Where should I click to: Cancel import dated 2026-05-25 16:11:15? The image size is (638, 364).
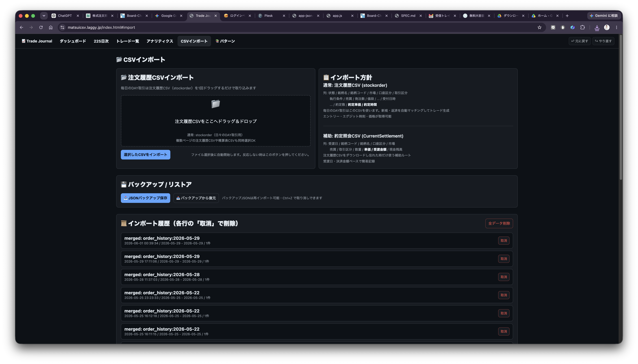coord(503,331)
